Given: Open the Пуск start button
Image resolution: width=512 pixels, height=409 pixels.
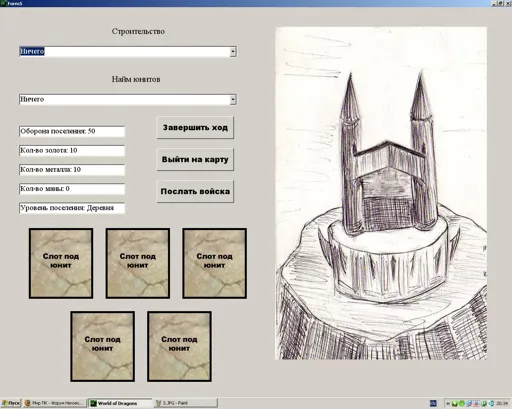Looking at the screenshot, I should point(11,403).
